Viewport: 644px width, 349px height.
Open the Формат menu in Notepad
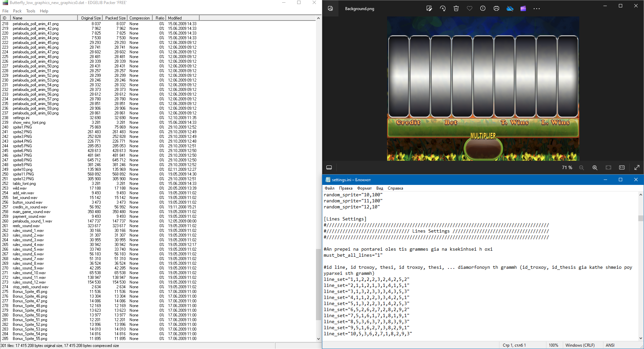click(x=364, y=188)
